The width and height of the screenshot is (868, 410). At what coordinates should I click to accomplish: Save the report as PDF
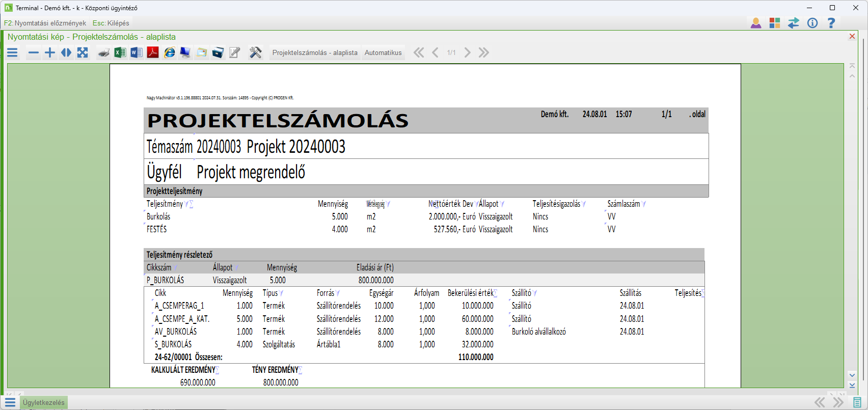(x=153, y=52)
